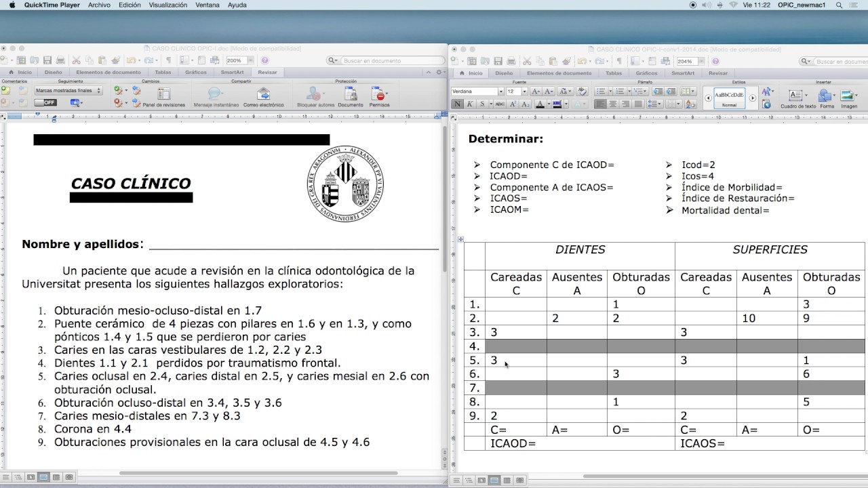Click Help question mark in left window
Viewport: 868px width, 488px height.
[x=264, y=60]
